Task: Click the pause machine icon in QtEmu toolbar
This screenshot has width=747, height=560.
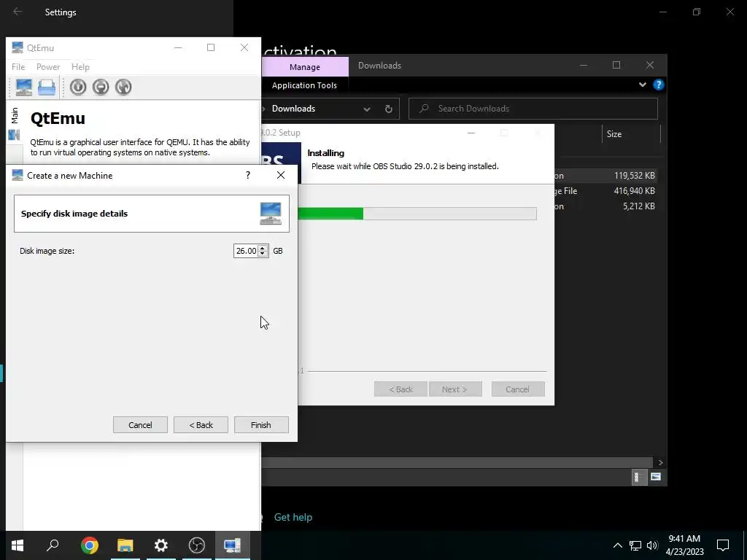Action: 101,87
